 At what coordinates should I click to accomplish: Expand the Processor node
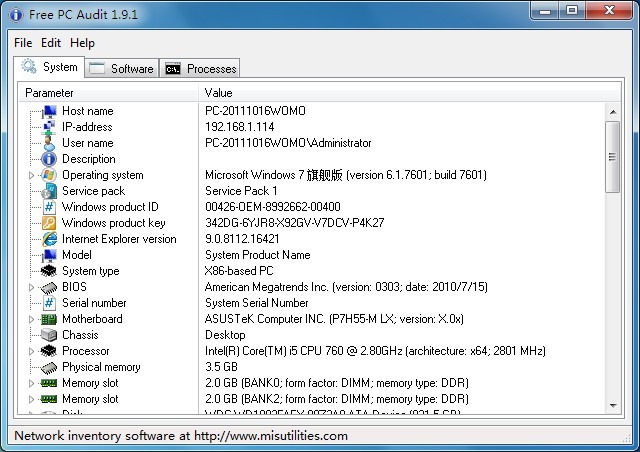tap(32, 351)
